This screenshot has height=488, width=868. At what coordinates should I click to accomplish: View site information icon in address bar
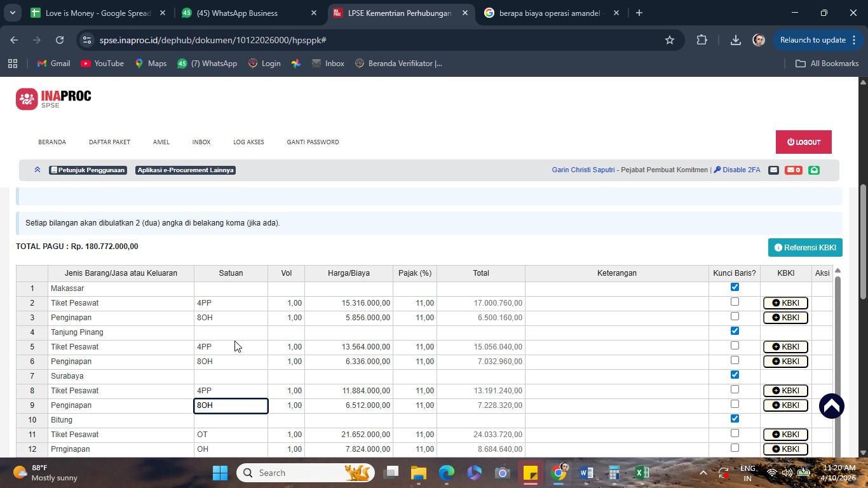(87, 40)
